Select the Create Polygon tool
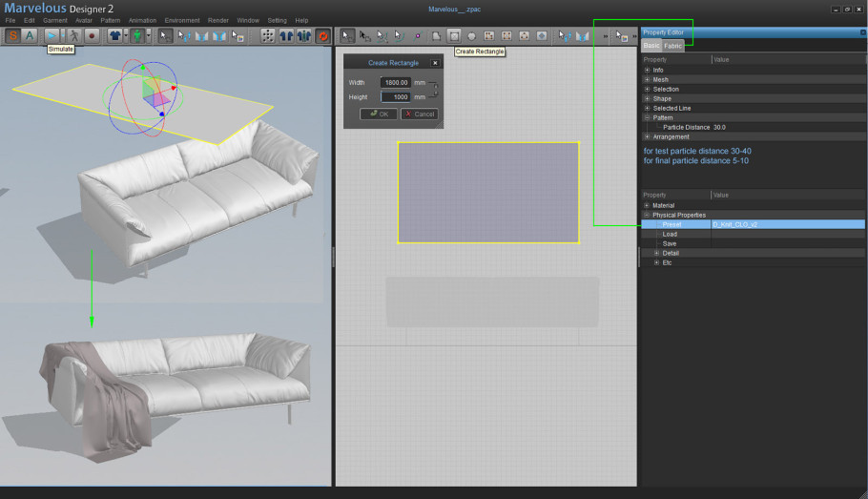868x499 pixels. 436,36
